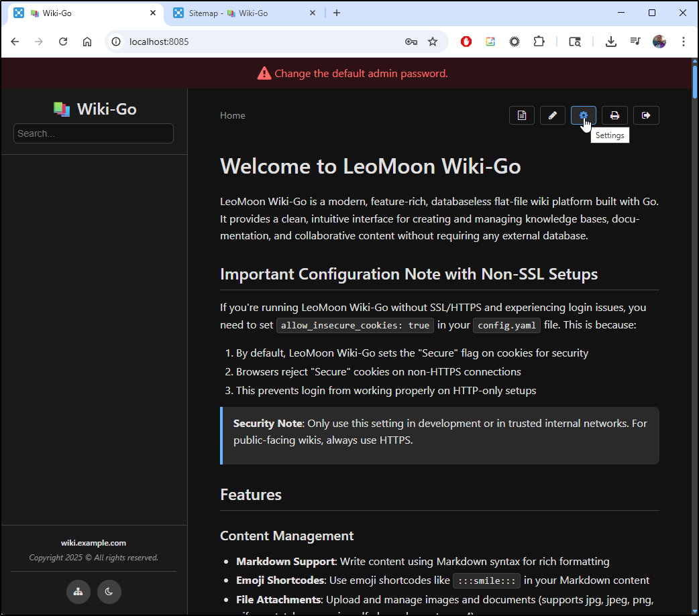This screenshot has width=699, height=616.
Task: Click the Wiki-Go logo in sidebar
Action: pos(62,109)
